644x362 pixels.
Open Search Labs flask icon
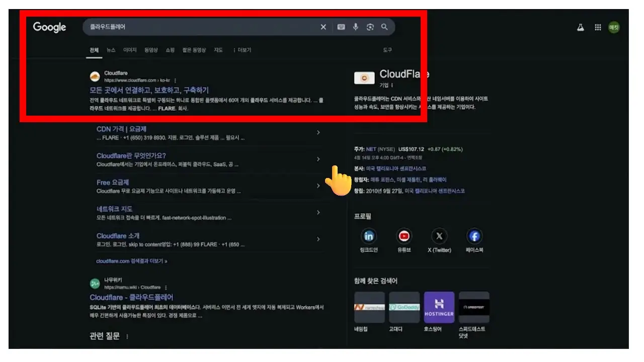pos(581,28)
